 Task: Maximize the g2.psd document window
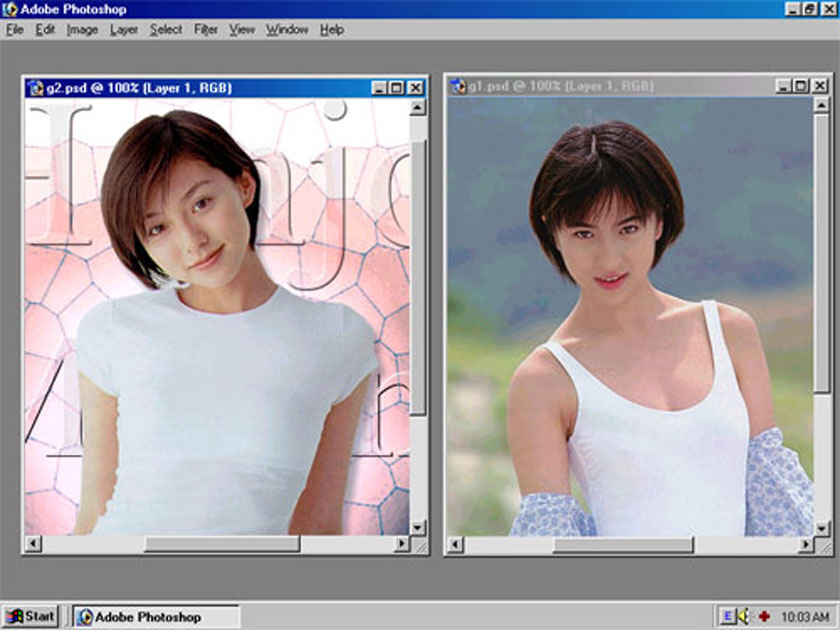coord(397,88)
